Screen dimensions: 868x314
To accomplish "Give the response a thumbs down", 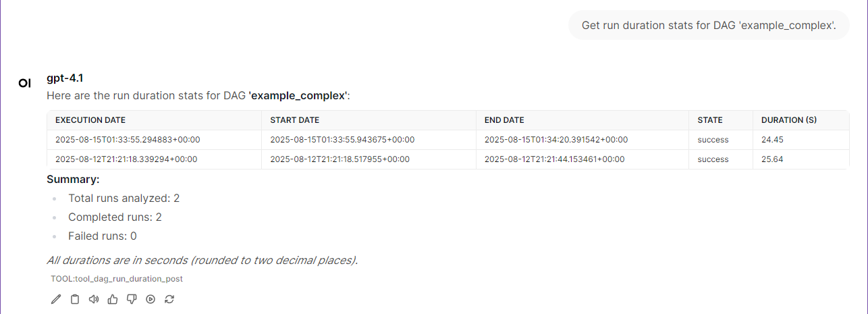I will point(132,299).
